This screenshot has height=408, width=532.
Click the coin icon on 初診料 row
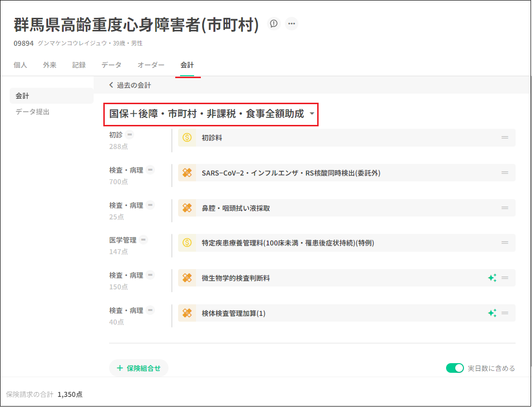point(187,138)
